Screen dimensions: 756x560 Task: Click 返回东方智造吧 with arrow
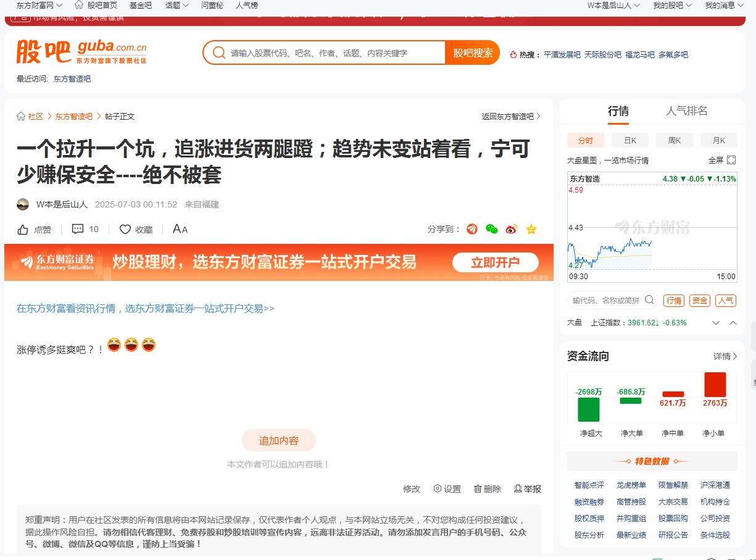point(511,116)
